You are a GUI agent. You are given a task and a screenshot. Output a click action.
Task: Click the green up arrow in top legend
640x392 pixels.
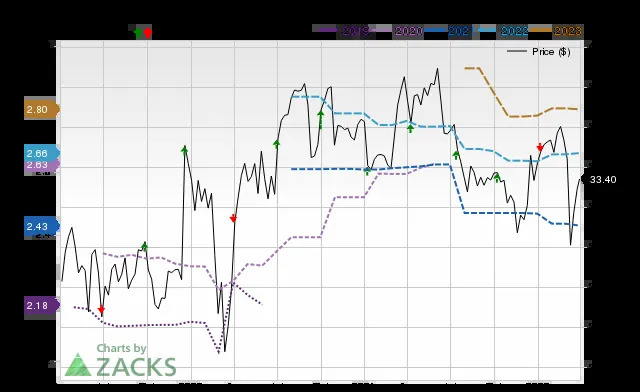[138, 32]
